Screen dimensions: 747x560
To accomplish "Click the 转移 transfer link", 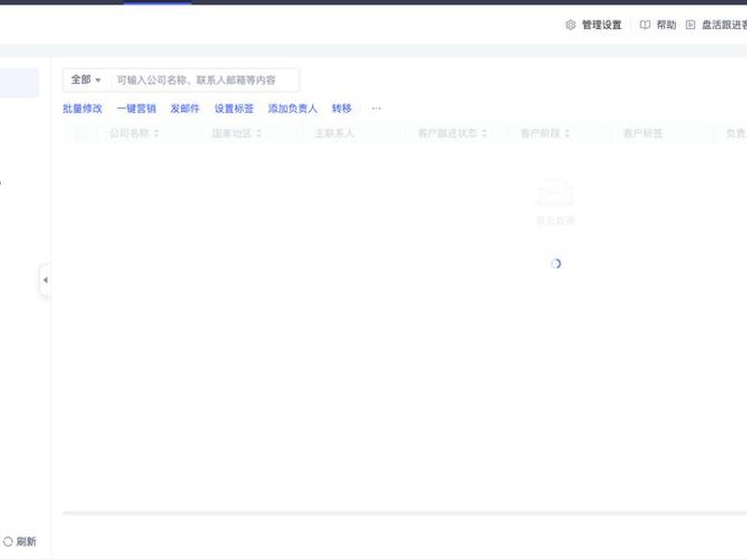I will point(342,108).
